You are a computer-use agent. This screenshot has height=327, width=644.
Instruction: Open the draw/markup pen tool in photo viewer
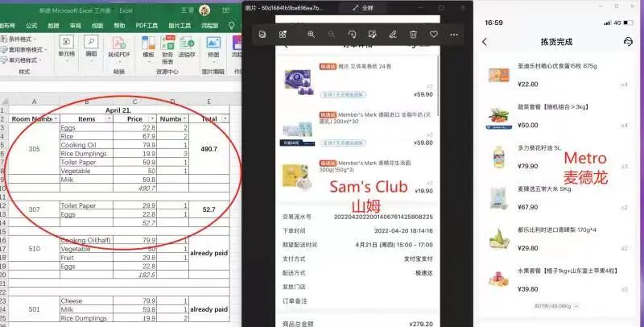point(393,35)
